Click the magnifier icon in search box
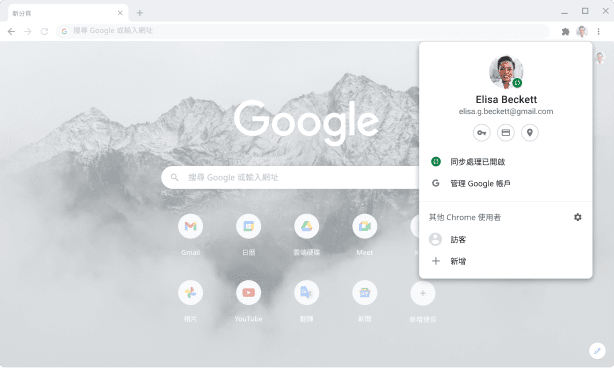This screenshot has width=614, height=368. (x=175, y=177)
